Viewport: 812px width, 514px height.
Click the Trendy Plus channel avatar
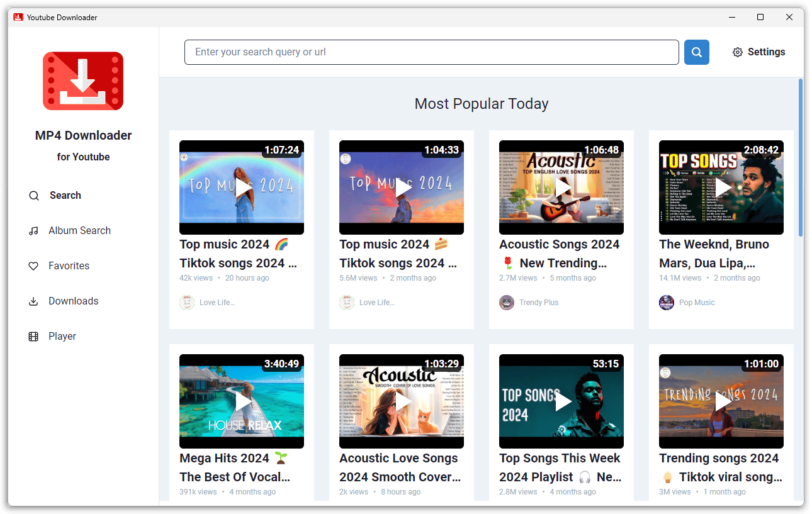pos(507,303)
